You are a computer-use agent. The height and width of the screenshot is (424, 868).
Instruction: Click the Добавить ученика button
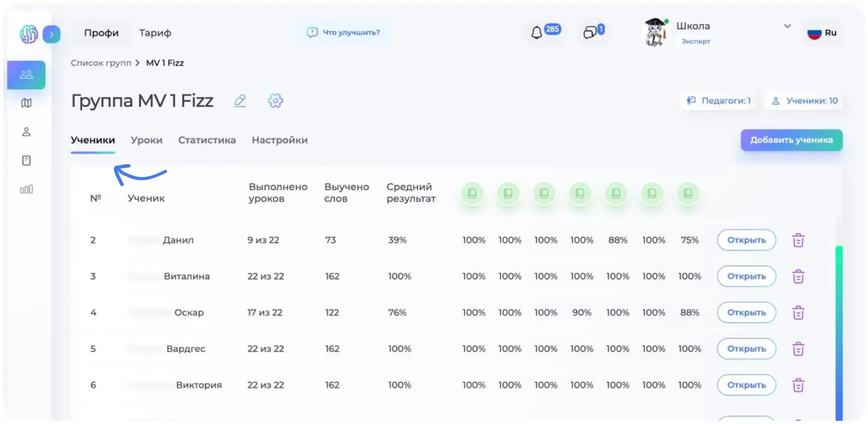pos(791,140)
